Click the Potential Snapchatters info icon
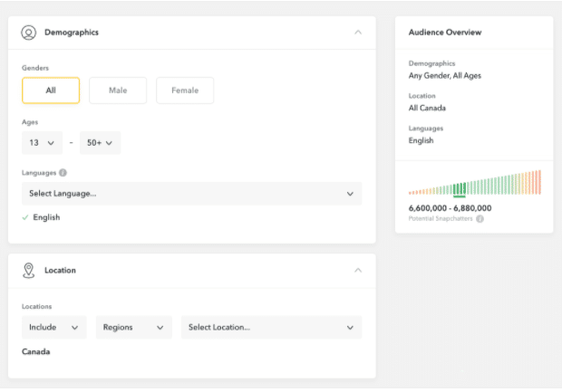Viewport: 562px width, 392px height. [x=480, y=219]
